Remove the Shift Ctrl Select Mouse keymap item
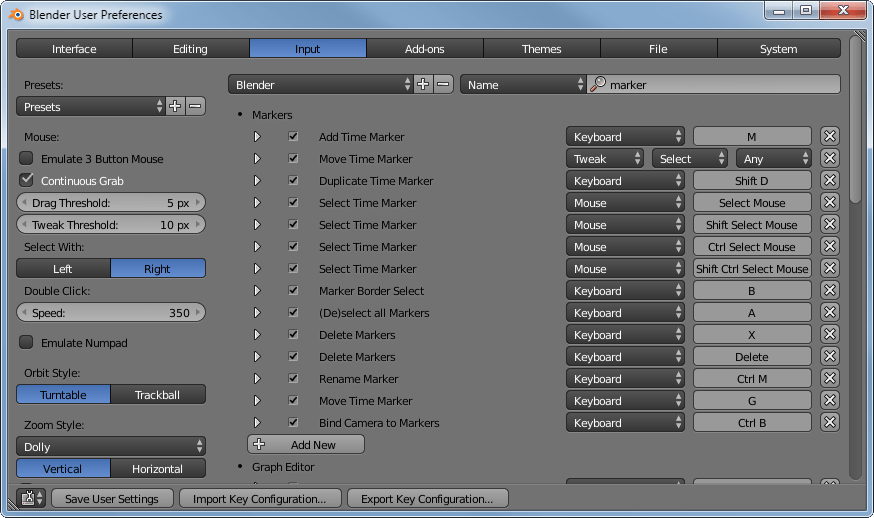 829,269
